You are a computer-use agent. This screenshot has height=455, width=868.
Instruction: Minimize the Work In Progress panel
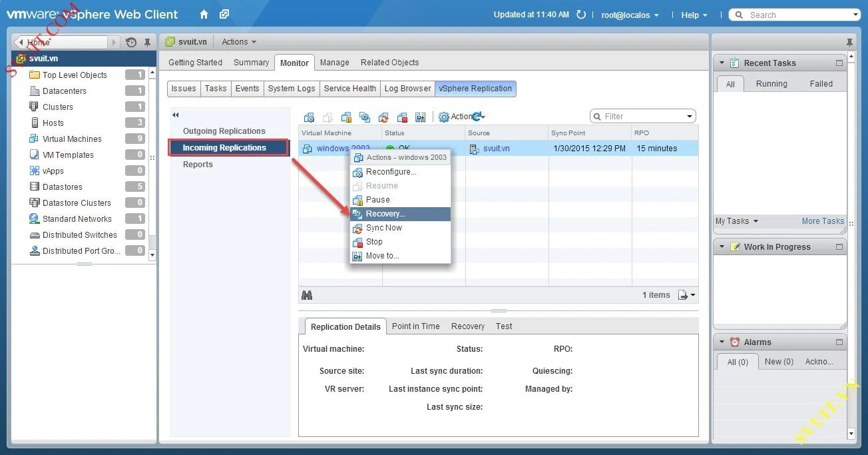click(839, 246)
